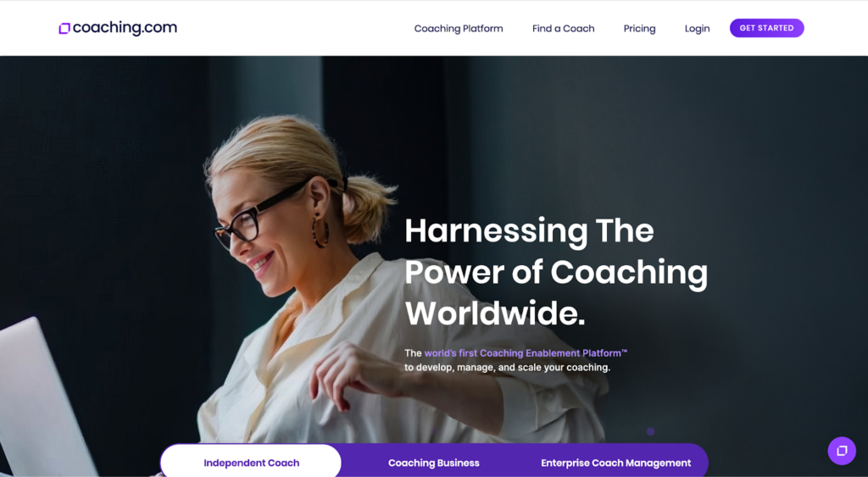This screenshot has width=868, height=477.
Task: Open the Pricing page
Action: click(x=639, y=28)
